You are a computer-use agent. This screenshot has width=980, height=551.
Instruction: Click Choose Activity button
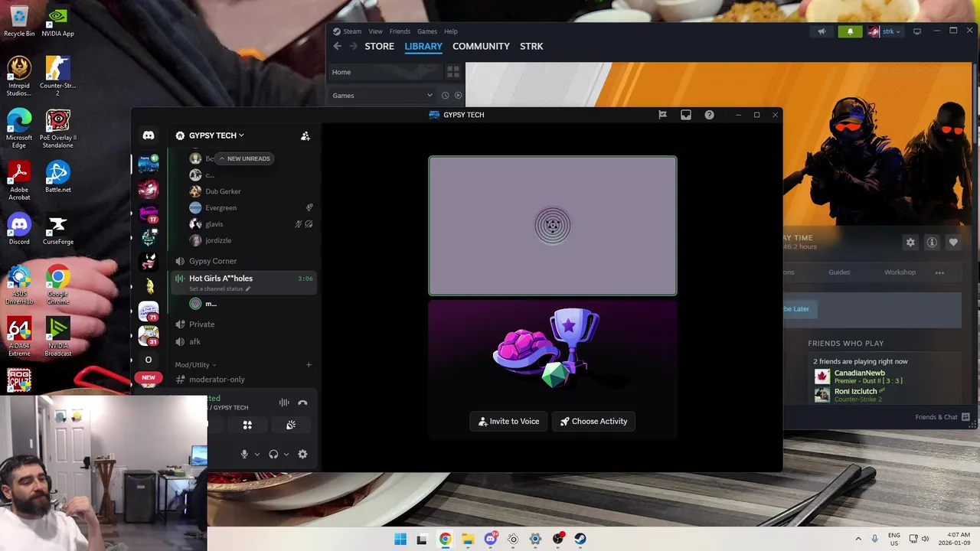point(593,421)
